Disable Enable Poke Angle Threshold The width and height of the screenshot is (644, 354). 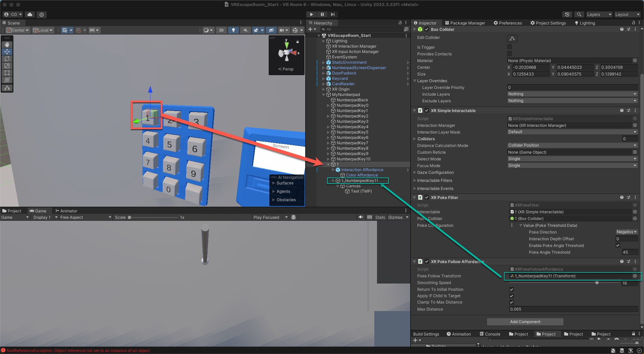point(618,245)
